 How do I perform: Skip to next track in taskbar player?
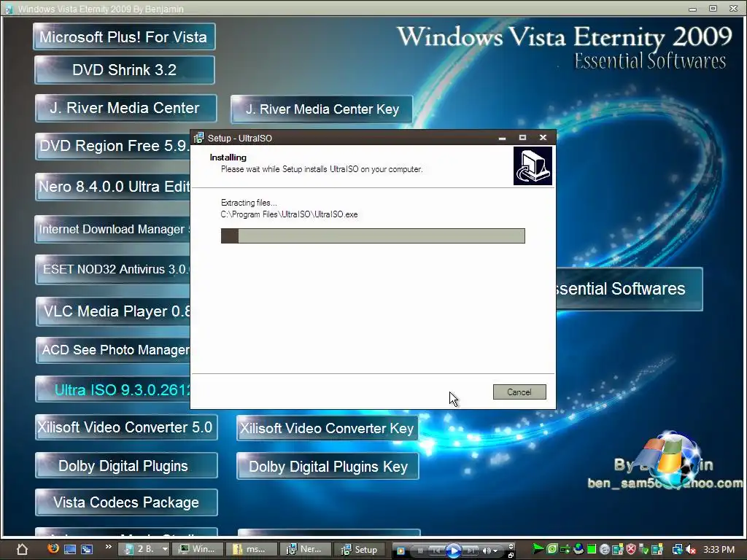[471, 551]
